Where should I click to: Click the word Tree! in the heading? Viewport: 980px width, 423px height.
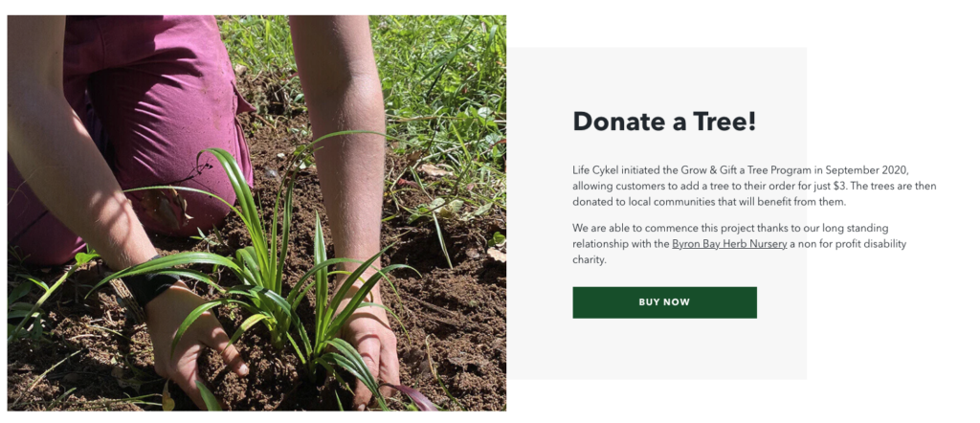click(725, 122)
